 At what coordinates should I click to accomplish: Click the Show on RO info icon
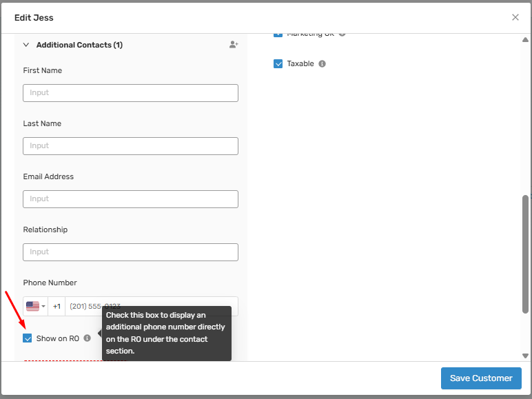pyautogui.click(x=88, y=338)
